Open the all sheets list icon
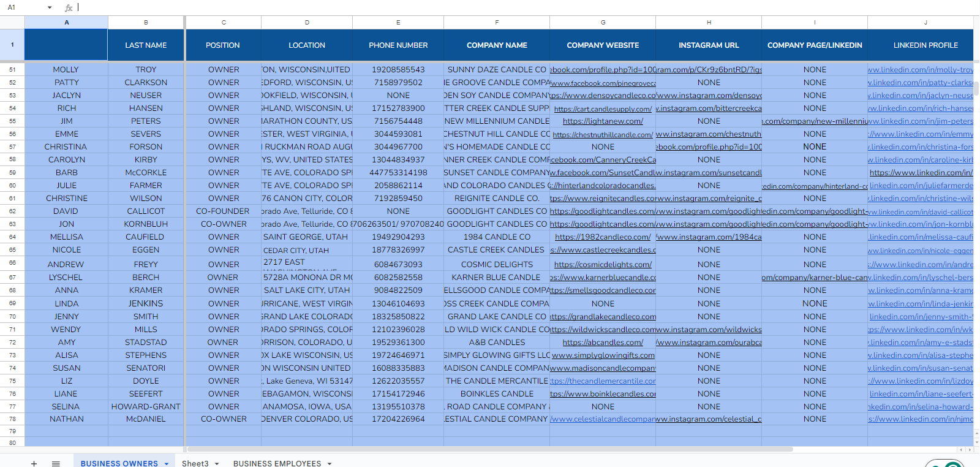Viewport: 980px width, 467px height. (56, 463)
